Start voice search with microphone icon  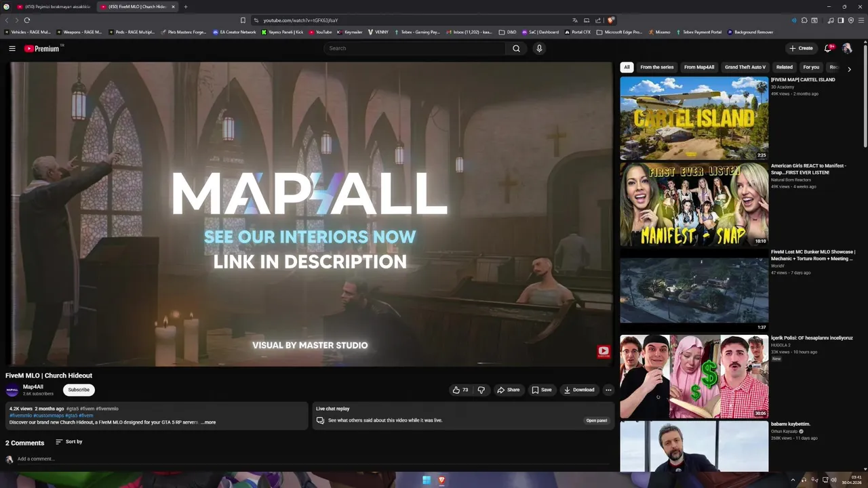(x=539, y=48)
